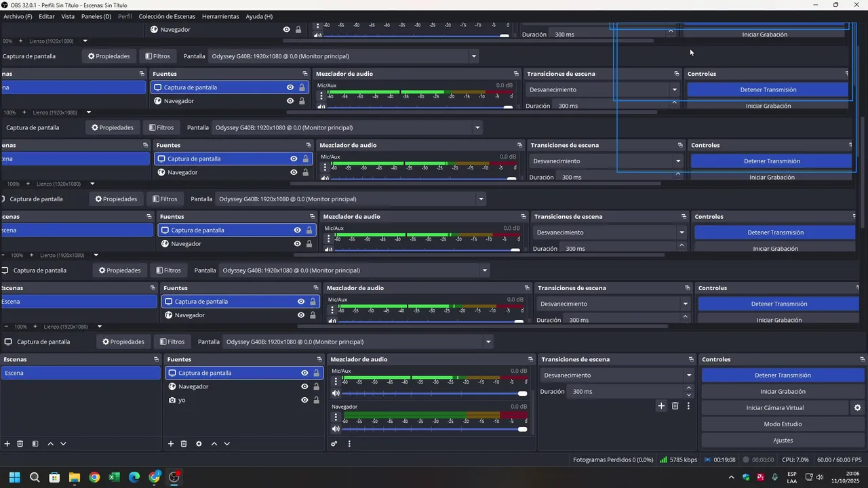
Task: Open Navegador audio channel three-dot options
Action: pos(335,418)
